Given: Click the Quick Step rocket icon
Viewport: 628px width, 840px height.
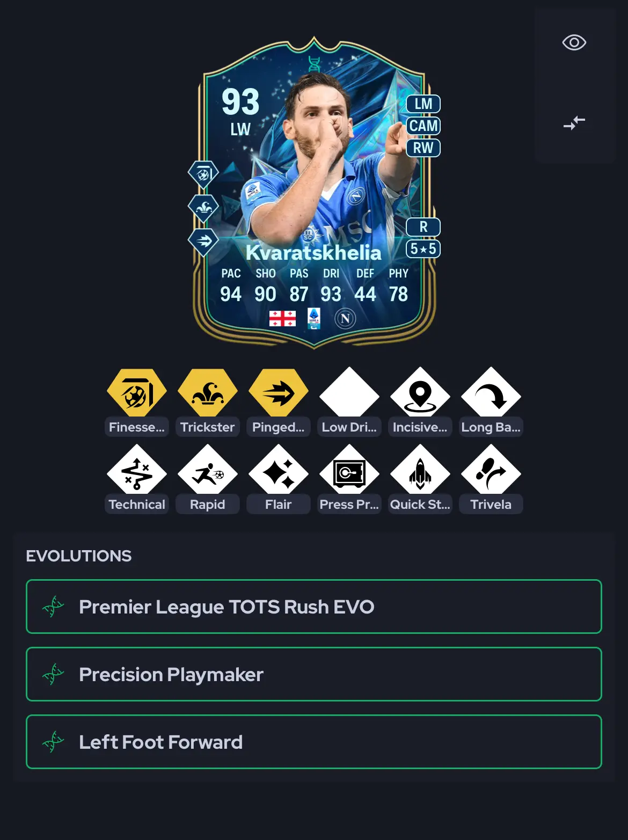Looking at the screenshot, I should point(420,471).
